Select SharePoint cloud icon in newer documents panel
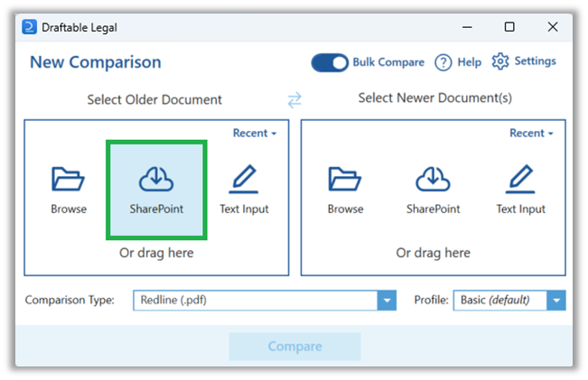Screen dimensions: 588x380 [433, 179]
